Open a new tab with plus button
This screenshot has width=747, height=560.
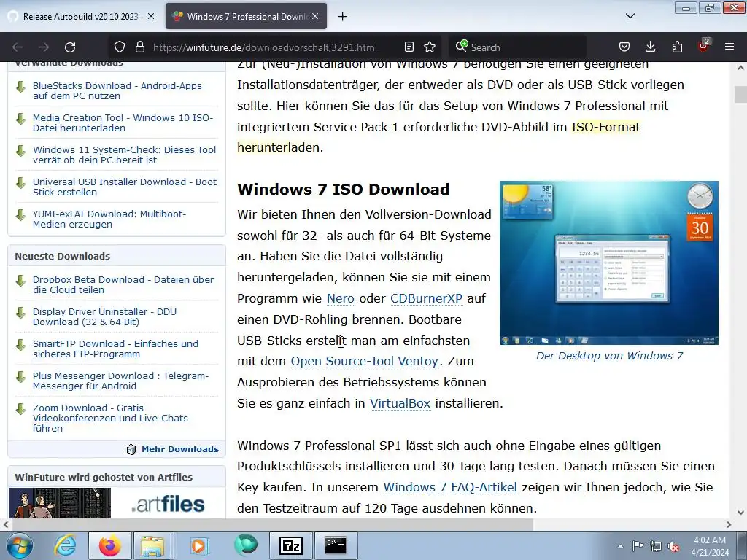point(343,17)
